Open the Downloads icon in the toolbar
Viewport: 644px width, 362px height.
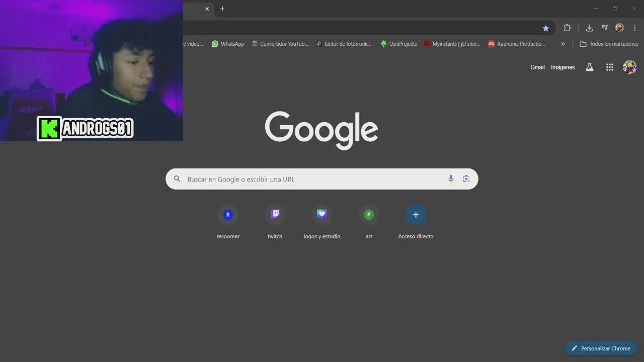pyautogui.click(x=589, y=28)
